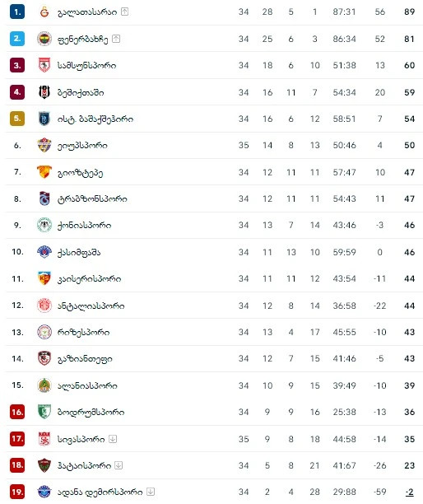This screenshot has height=504, width=423.
Task: Click the relegation arrow beside Sivasspor
Action: click(x=113, y=439)
